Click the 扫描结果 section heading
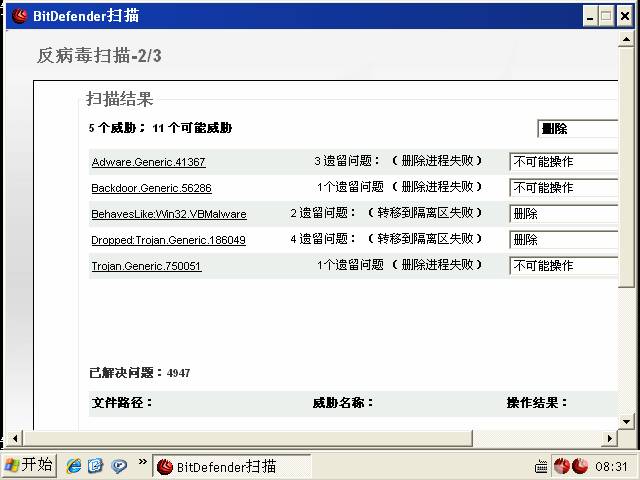The height and width of the screenshot is (480, 640). (x=120, y=99)
